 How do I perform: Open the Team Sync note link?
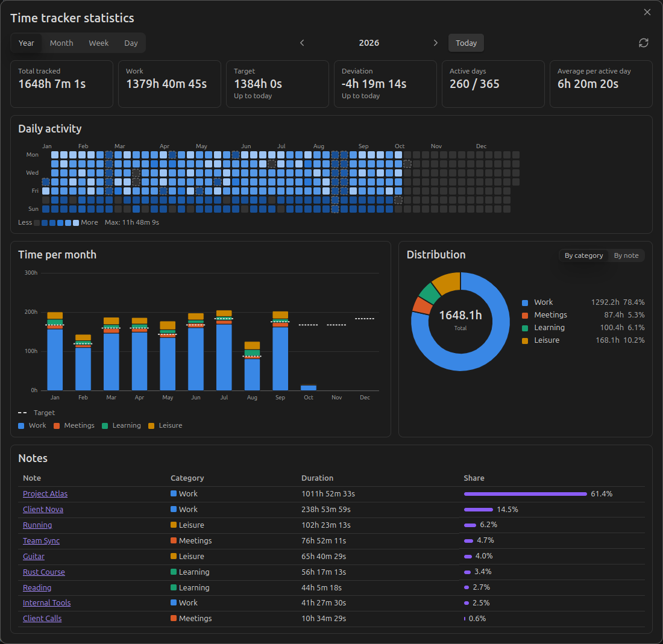click(41, 540)
